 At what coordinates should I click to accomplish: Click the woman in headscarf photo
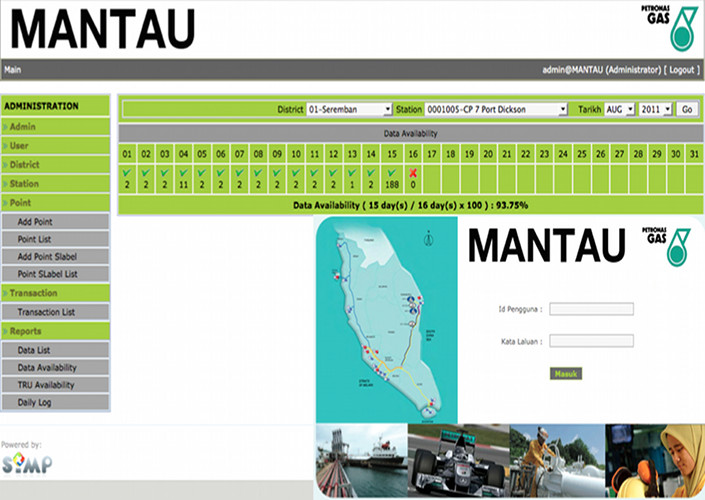pos(655,460)
